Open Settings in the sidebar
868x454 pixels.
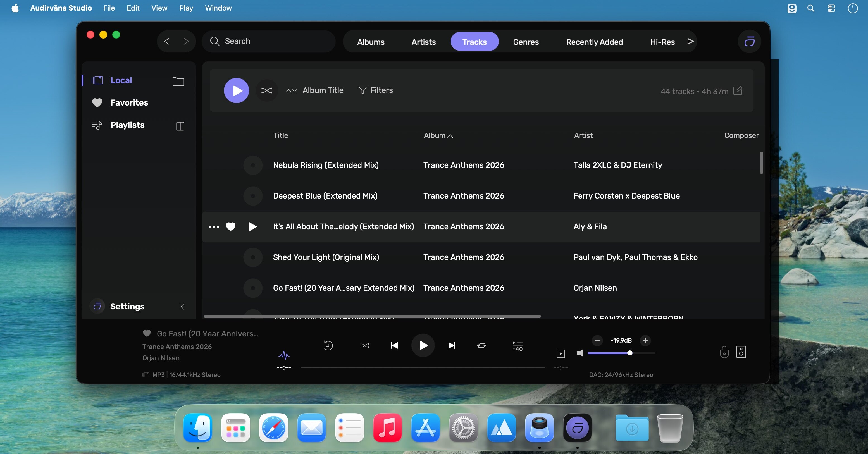[x=127, y=306]
